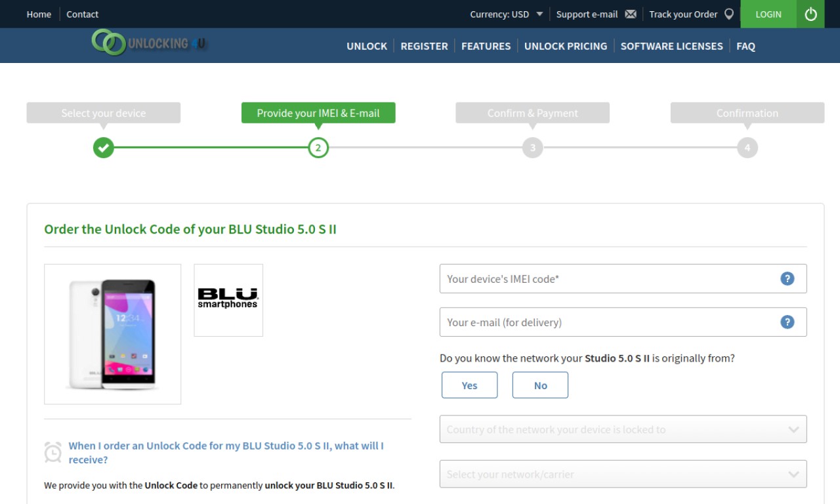The width and height of the screenshot is (840, 504).
Task: Choose No for knowing the original network
Action: (x=540, y=385)
